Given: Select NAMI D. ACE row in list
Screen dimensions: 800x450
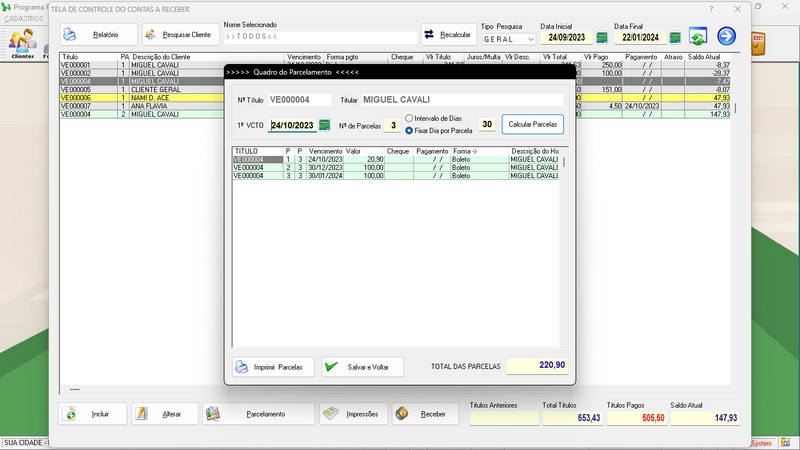Looking at the screenshot, I should 160,98.
